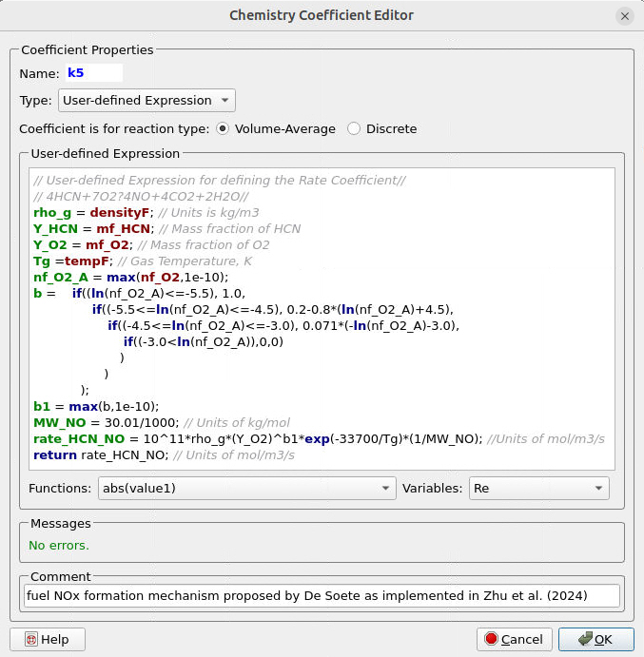Open the Variables dropdown showing Re
Viewport: 644px width, 657px height.
[x=537, y=488]
